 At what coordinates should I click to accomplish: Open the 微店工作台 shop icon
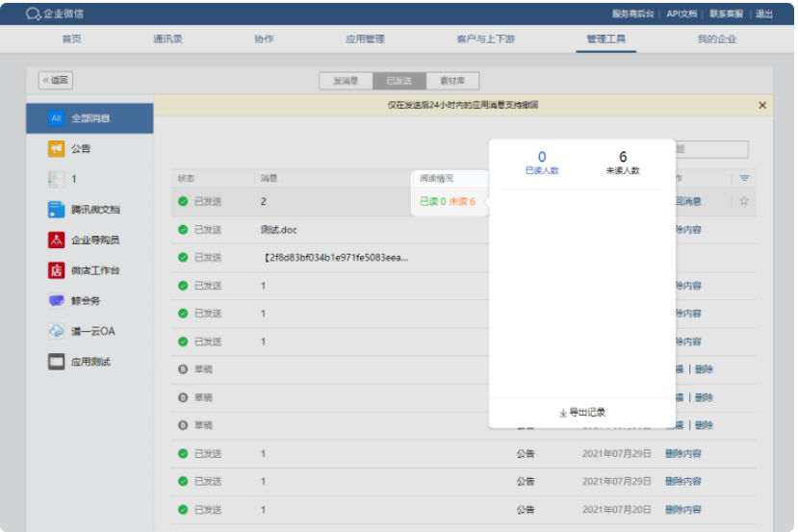56,270
